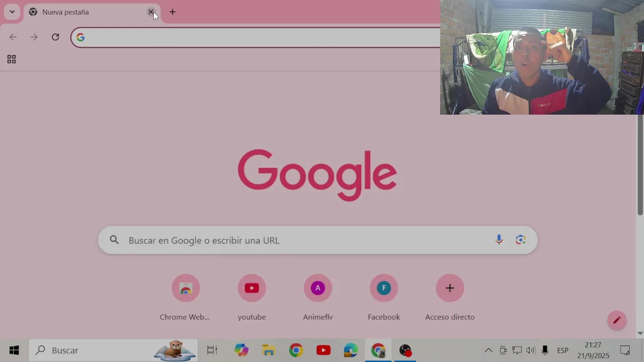The height and width of the screenshot is (362, 644).
Task: Click the taskbar Buscar search box
Action: [113, 350]
